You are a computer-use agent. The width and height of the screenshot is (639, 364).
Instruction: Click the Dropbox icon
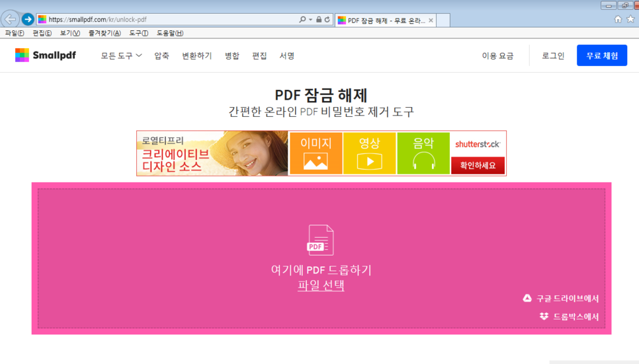(x=544, y=316)
